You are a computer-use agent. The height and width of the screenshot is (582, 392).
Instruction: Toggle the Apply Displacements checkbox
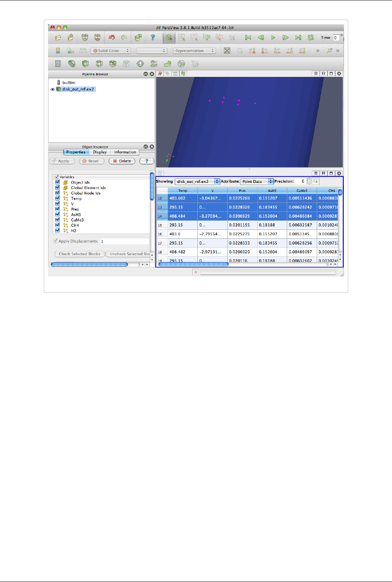(x=55, y=241)
